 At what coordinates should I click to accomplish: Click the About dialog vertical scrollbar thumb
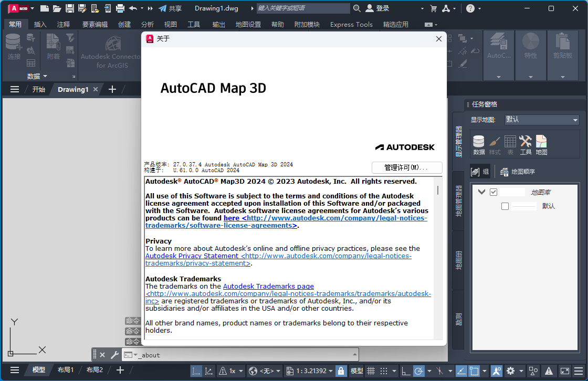tap(438, 190)
